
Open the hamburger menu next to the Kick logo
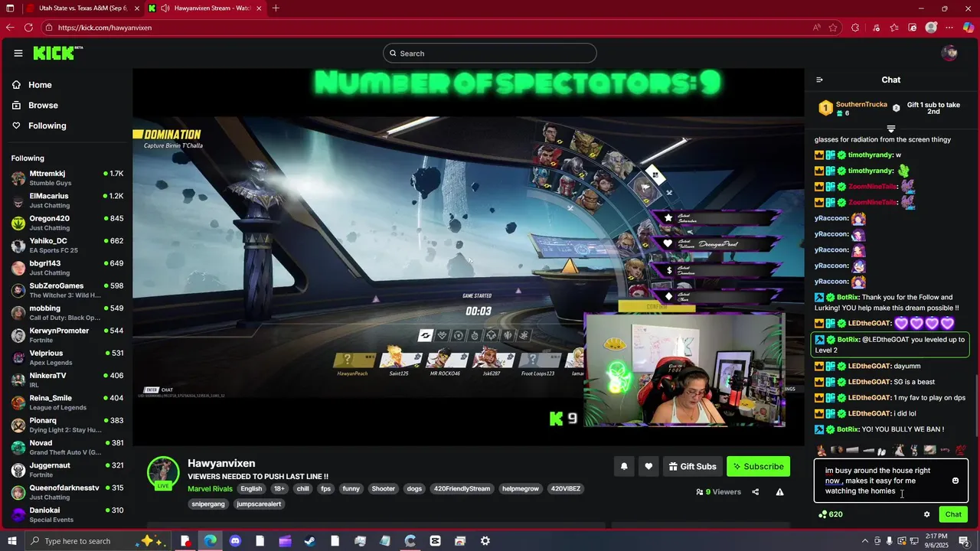coord(18,53)
